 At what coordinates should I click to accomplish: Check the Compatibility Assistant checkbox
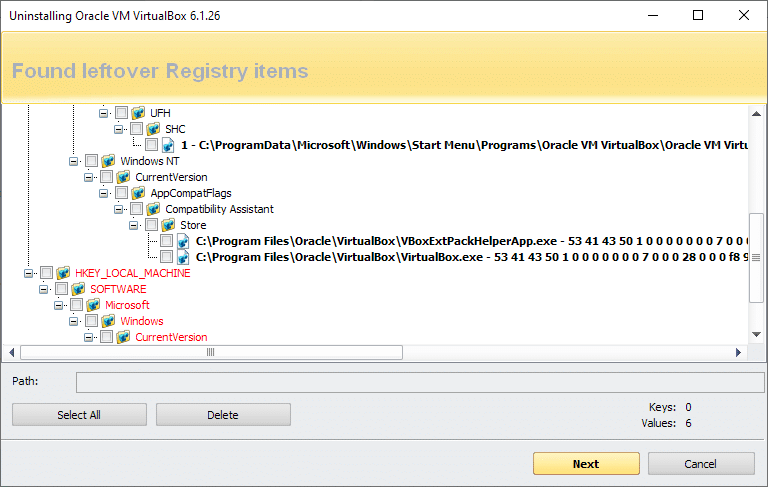tap(137, 209)
